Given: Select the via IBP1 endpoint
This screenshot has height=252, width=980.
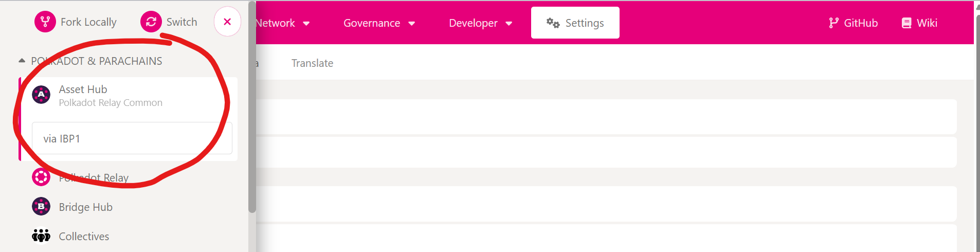Looking at the screenshot, I should [x=132, y=138].
